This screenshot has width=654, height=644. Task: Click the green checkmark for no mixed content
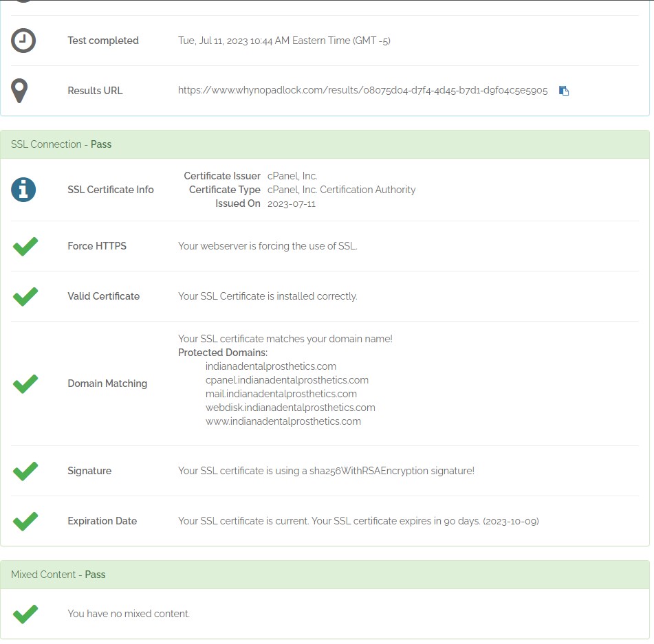(25, 614)
